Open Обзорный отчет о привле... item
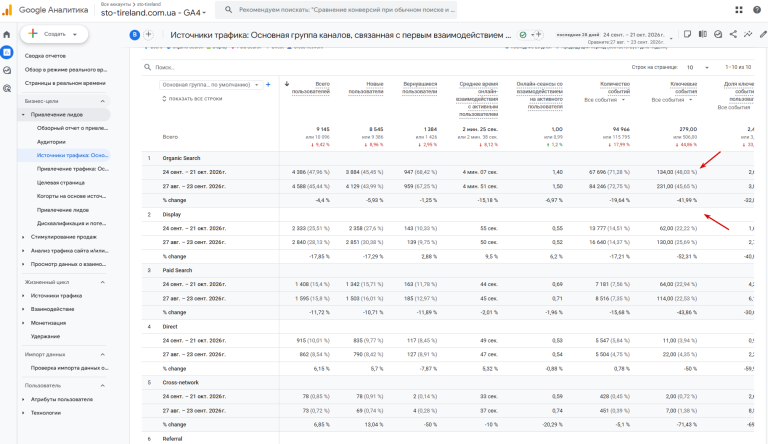The image size is (768, 444). pos(72,128)
